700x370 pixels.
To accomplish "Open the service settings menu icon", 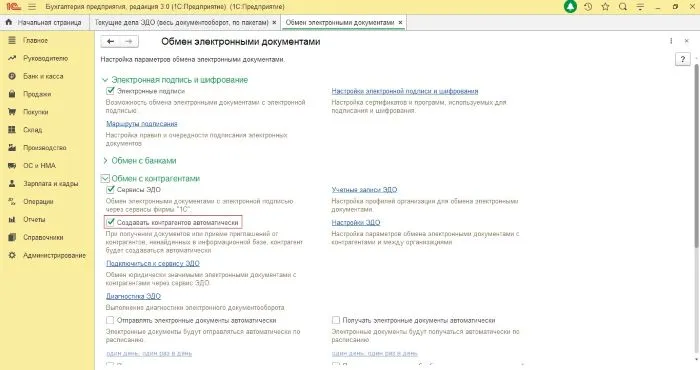I will [640, 7].
